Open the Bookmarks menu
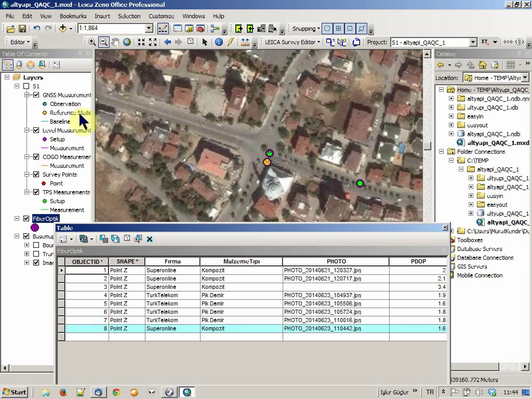The height and width of the screenshot is (399, 532). coord(73,16)
